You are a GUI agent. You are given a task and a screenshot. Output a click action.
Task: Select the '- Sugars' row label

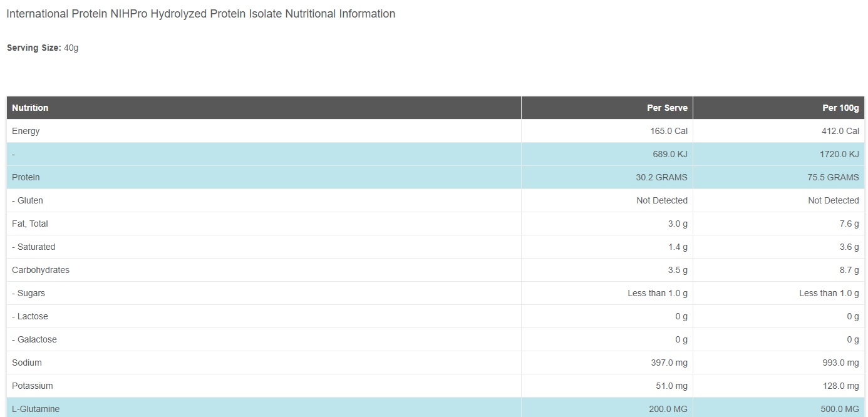pyautogui.click(x=29, y=293)
